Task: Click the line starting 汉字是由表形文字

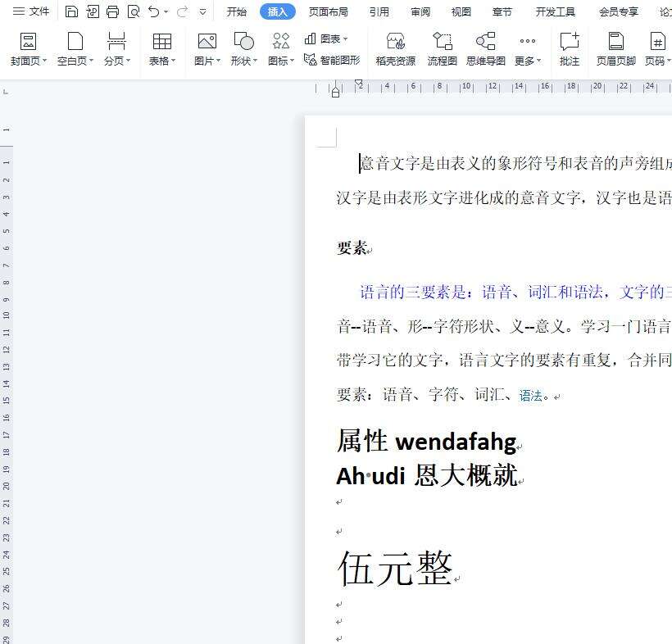Action: (504, 197)
